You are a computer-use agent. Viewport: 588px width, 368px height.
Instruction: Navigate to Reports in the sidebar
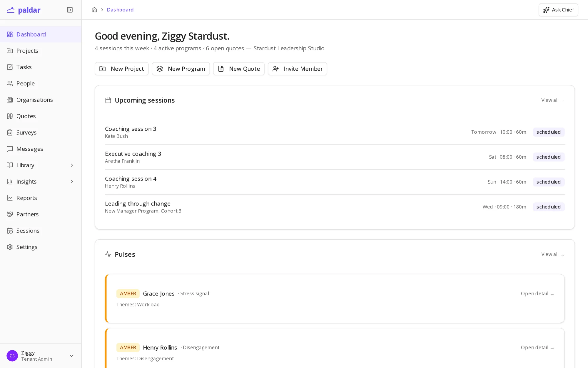(x=41, y=198)
